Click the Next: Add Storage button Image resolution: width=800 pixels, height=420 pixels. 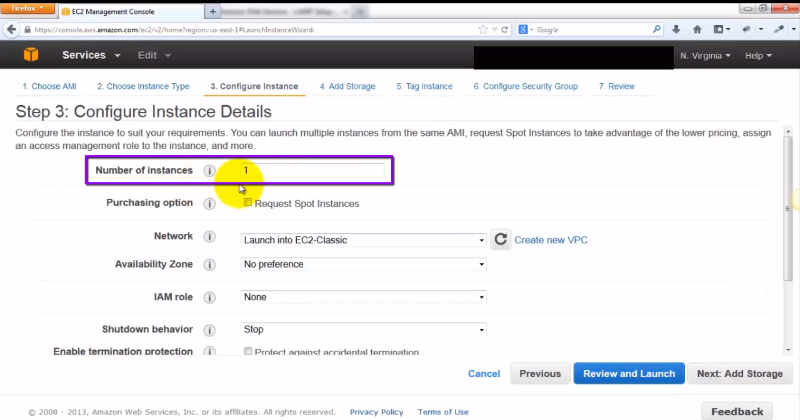[740, 374]
